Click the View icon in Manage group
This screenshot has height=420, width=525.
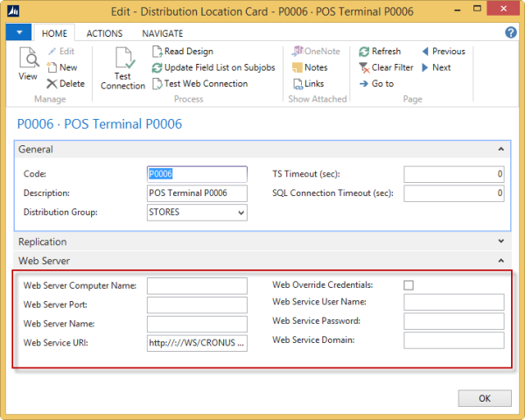pyautogui.click(x=28, y=63)
